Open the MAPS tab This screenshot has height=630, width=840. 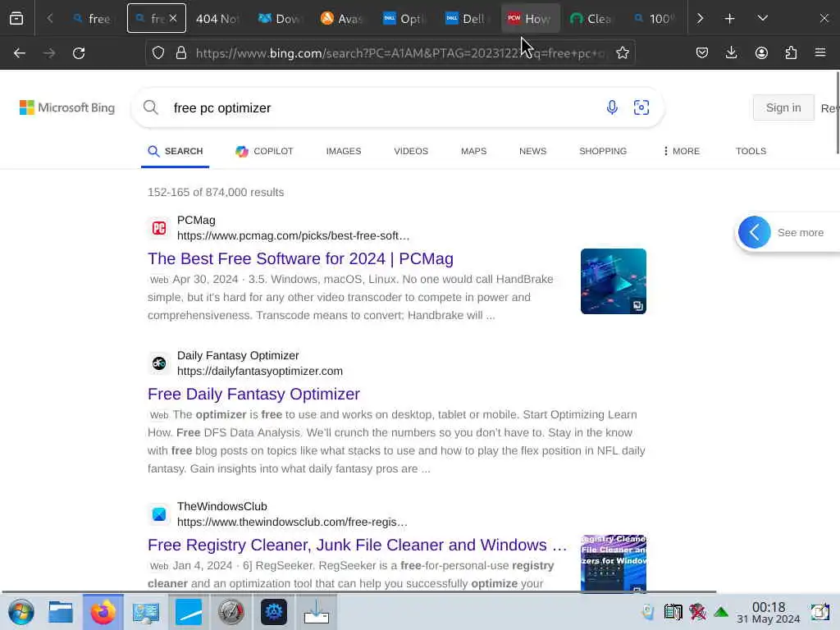point(473,151)
